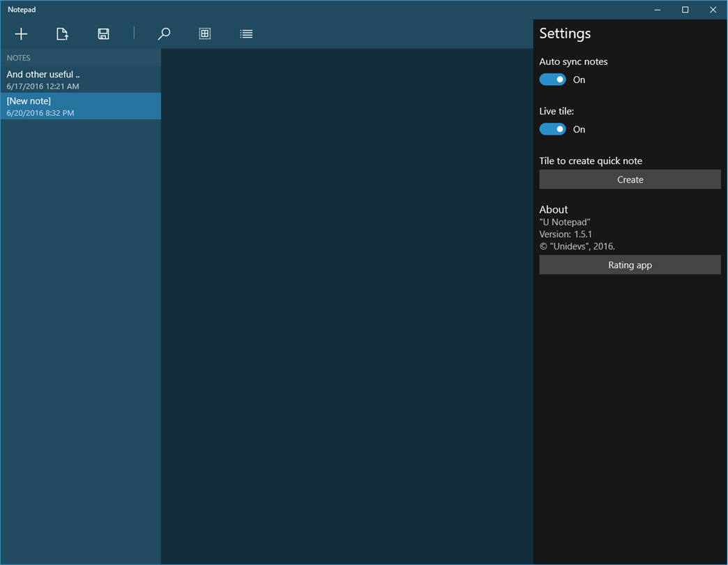Click the list view toolbar icon

(x=246, y=34)
